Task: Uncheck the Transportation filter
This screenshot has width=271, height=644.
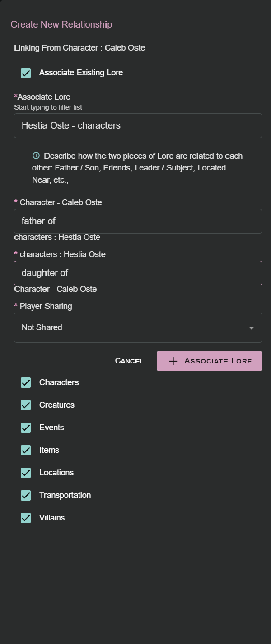Action: pyautogui.click(x=26, y=495)
